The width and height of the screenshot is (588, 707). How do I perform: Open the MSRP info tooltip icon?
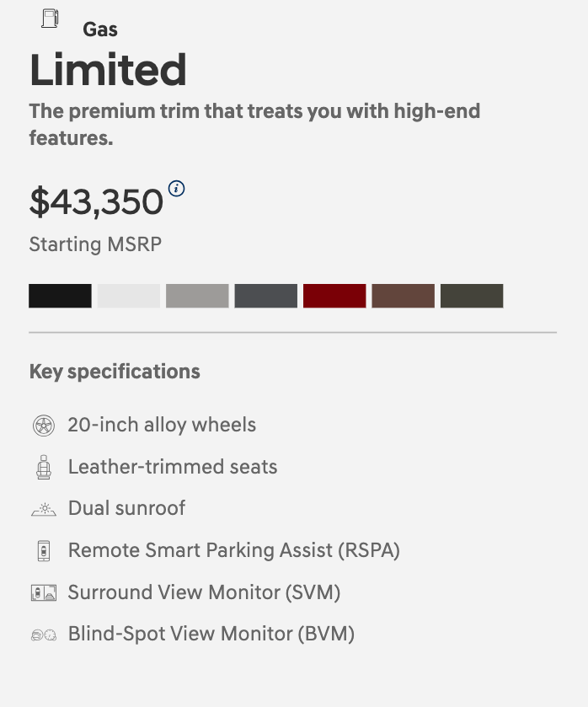[176, 189]
